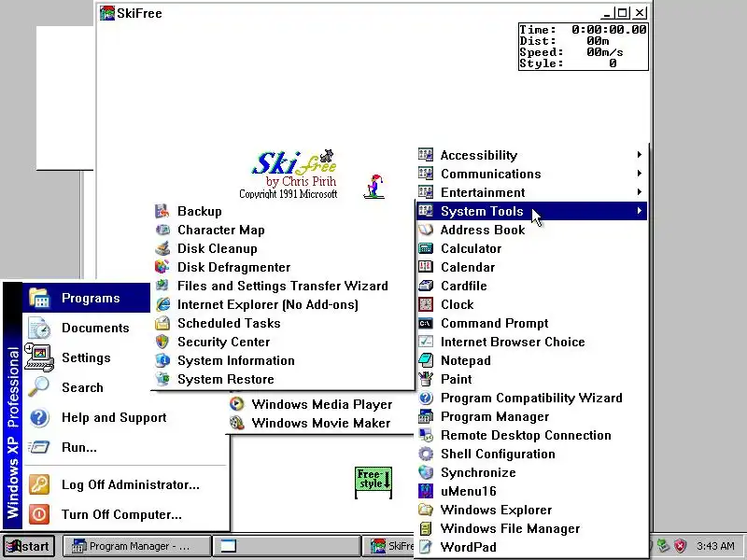Image resolution: width=747 pixels, height=560 pixels.
Task: Choose Search in the Start menu
Action: point(87,387)
